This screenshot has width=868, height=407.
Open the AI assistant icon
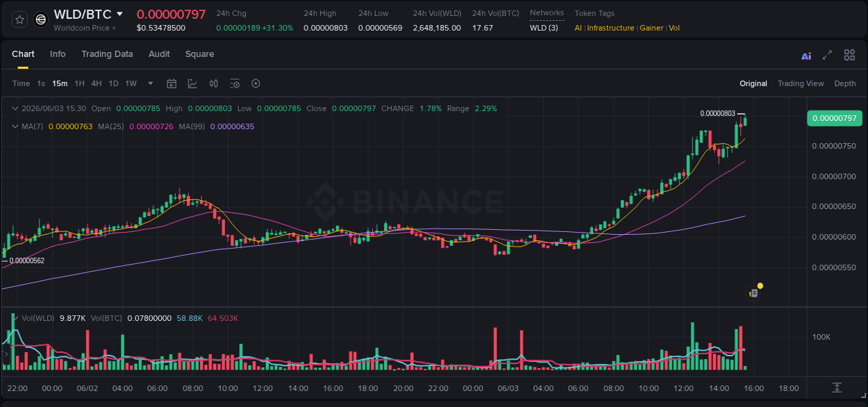tap(806, 56)
